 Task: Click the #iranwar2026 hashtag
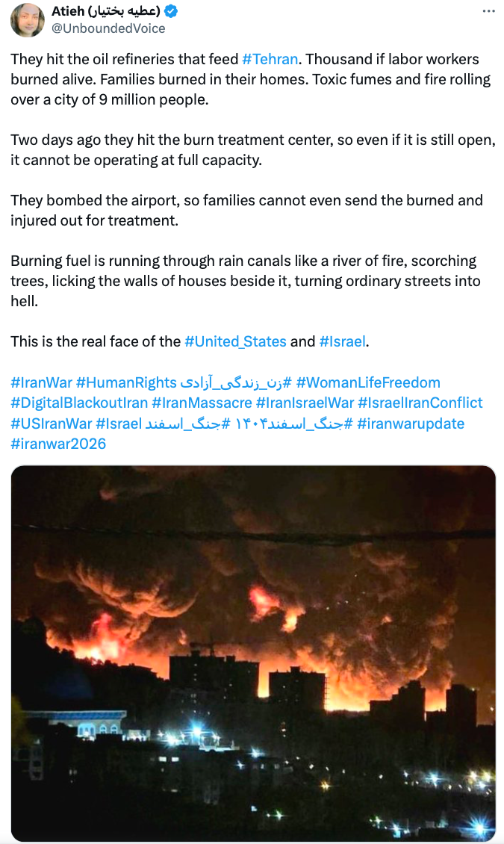coord(58,444)
